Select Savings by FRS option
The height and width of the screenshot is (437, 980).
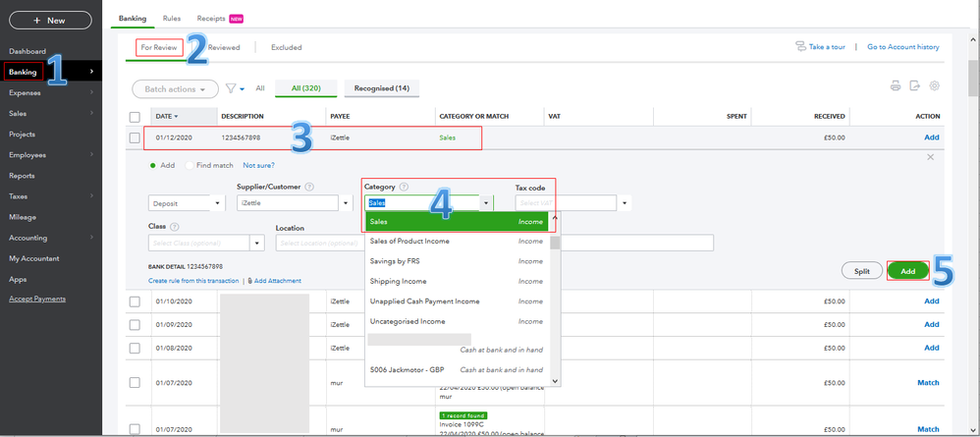[457, 261]
